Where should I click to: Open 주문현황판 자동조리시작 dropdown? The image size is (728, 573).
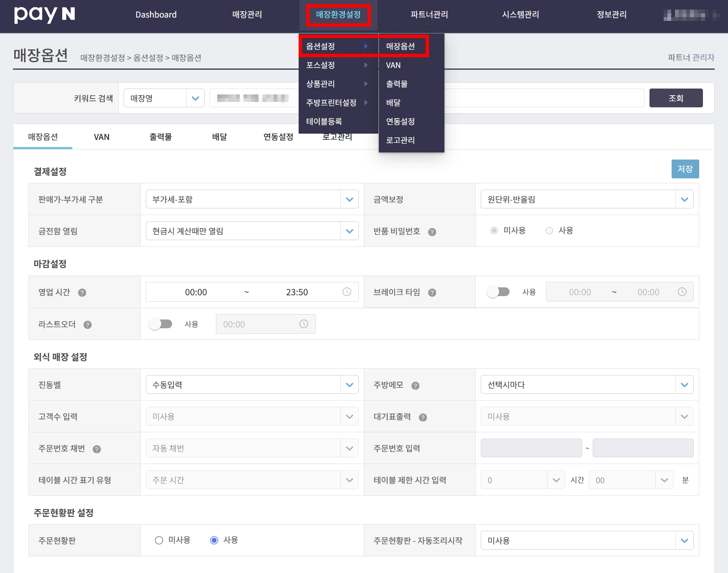tap(587, 540)
